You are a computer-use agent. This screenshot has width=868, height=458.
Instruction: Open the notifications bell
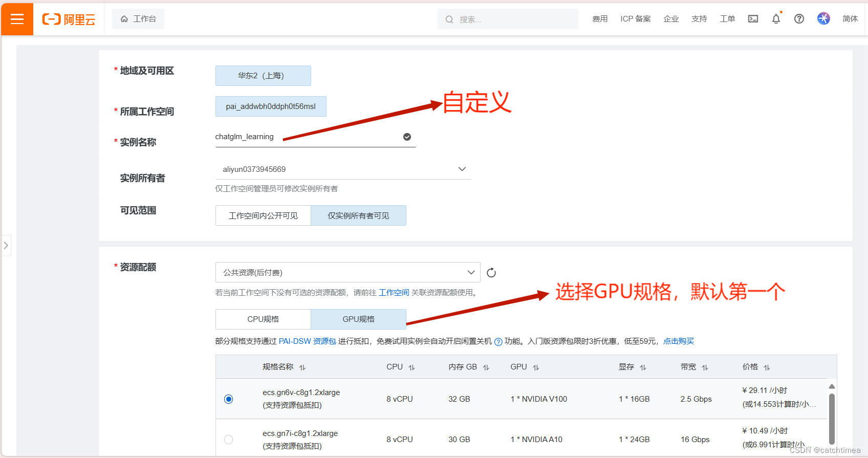(x=776, y=19)
